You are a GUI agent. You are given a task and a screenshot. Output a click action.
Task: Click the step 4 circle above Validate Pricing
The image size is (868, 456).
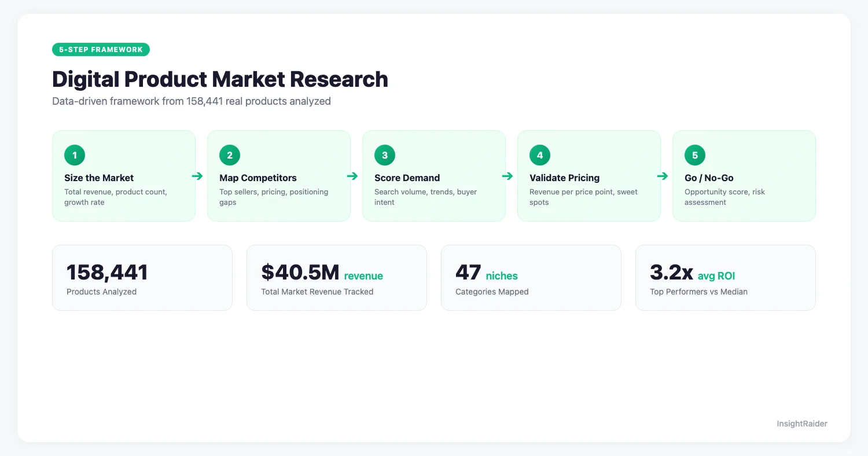click(539, 155)
